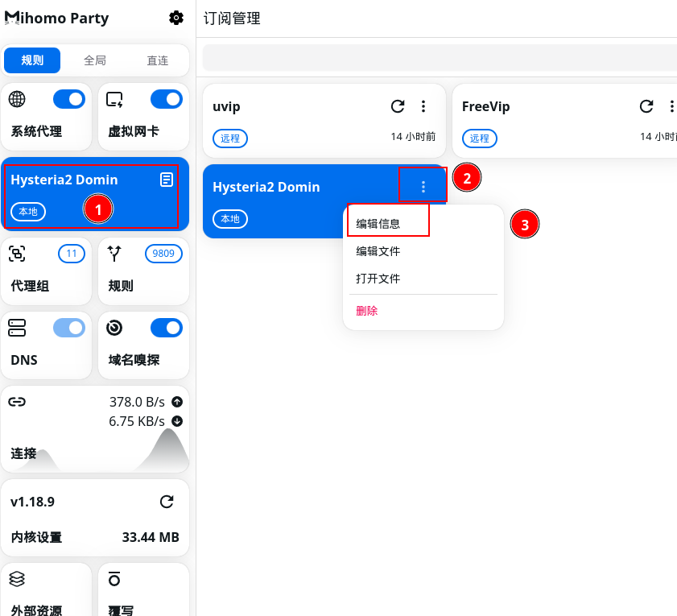This screenshot has height=616, width=677.
Task: Open settings via the gear icon
Action: 175,18
